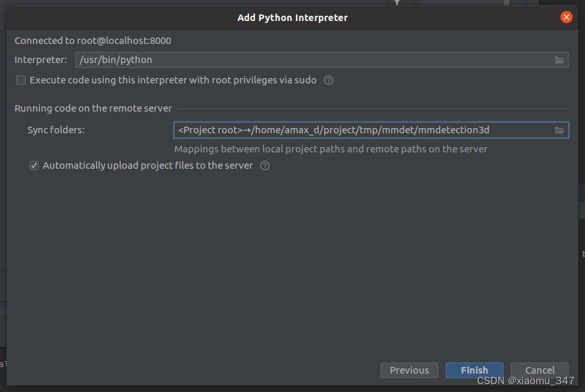
Task: Show help for automatic upload option
Action: coord(265,165)
